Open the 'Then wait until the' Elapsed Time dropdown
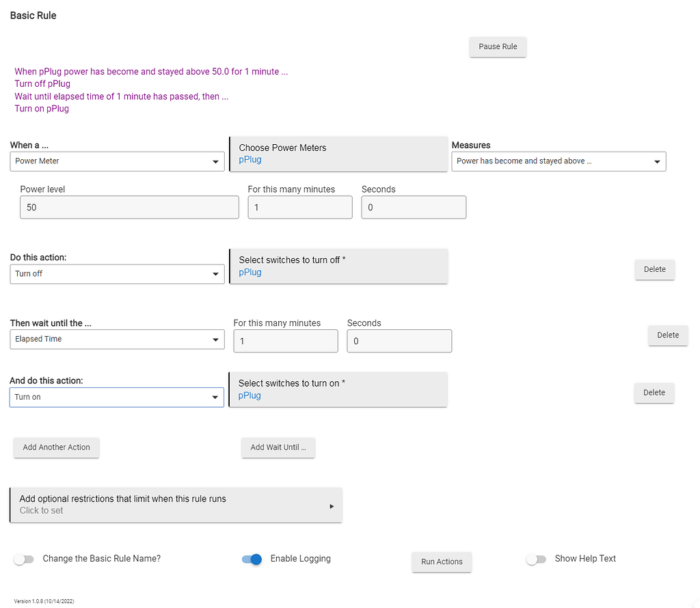Screen dimensions: 700x608 coord(117,340)
